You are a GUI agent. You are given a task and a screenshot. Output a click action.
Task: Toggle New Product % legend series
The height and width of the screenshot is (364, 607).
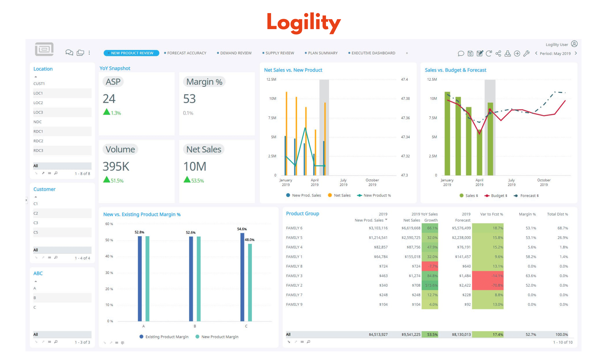374,195
